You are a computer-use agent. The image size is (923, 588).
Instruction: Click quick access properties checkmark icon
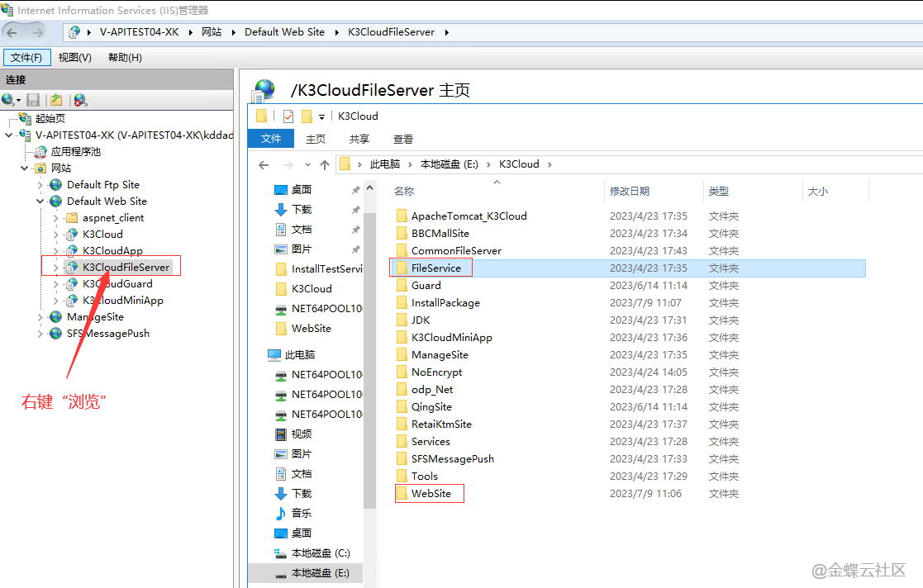pyautogui.click(x=288, y=116)
